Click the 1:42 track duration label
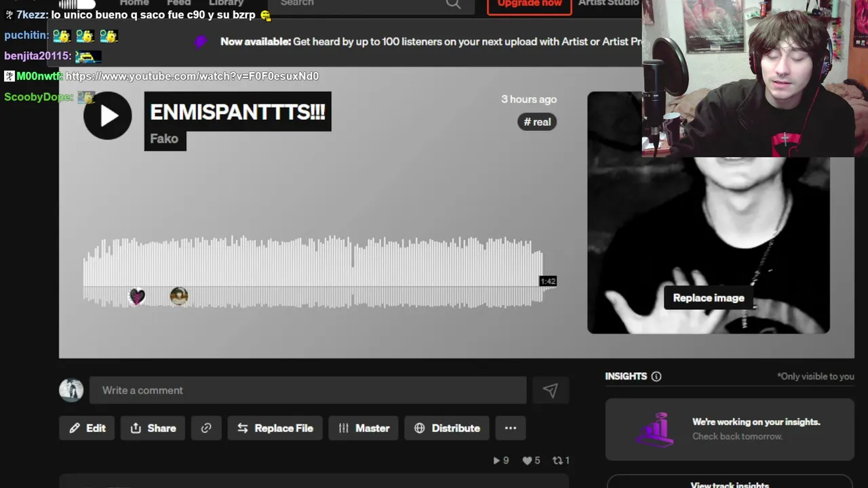This screenshot has width=868, height=488. pos(548,281)
